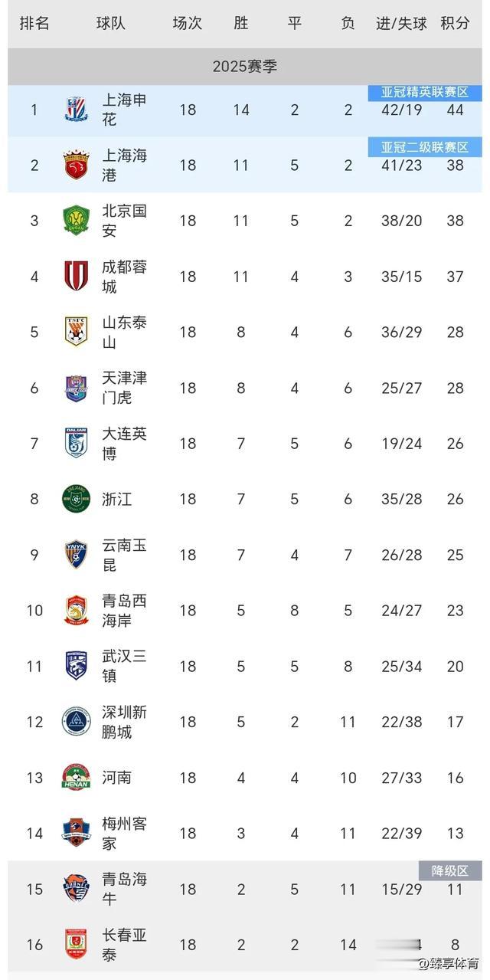Click the 积分 points column header
This screenshot has width=490, height=980.
coord(455,23)
